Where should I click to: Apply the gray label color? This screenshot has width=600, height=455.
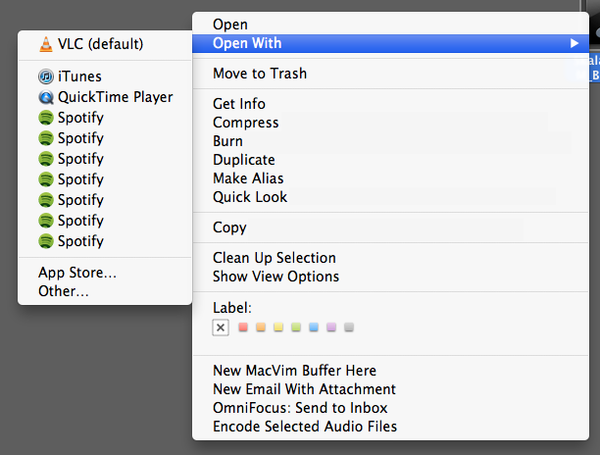[349, 327]
